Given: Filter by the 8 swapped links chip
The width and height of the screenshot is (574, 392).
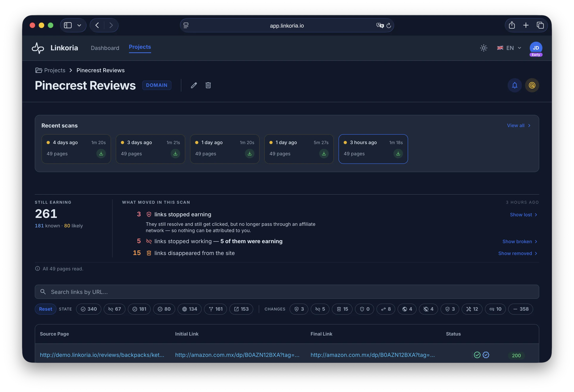Looking at the screenshot, I should pyautogui.click(x=386, y=309).
